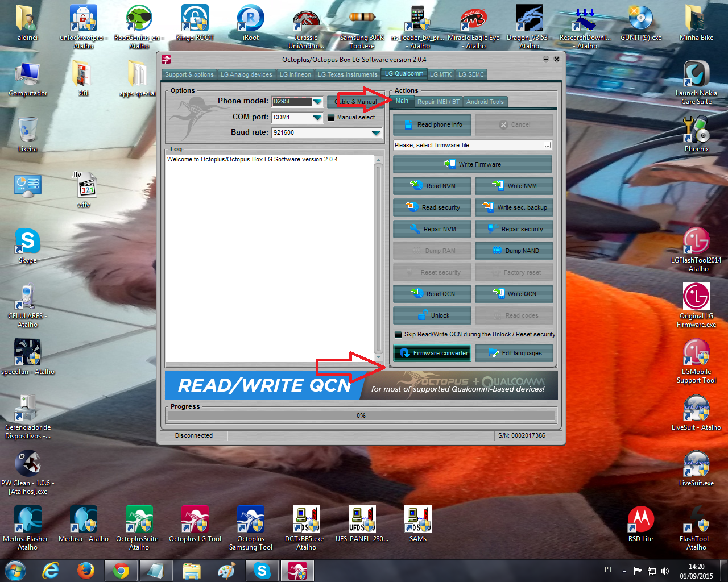The image size is (728, 582).
Task: Open the iRoot desktop shortcut
Action: point(250,23)
